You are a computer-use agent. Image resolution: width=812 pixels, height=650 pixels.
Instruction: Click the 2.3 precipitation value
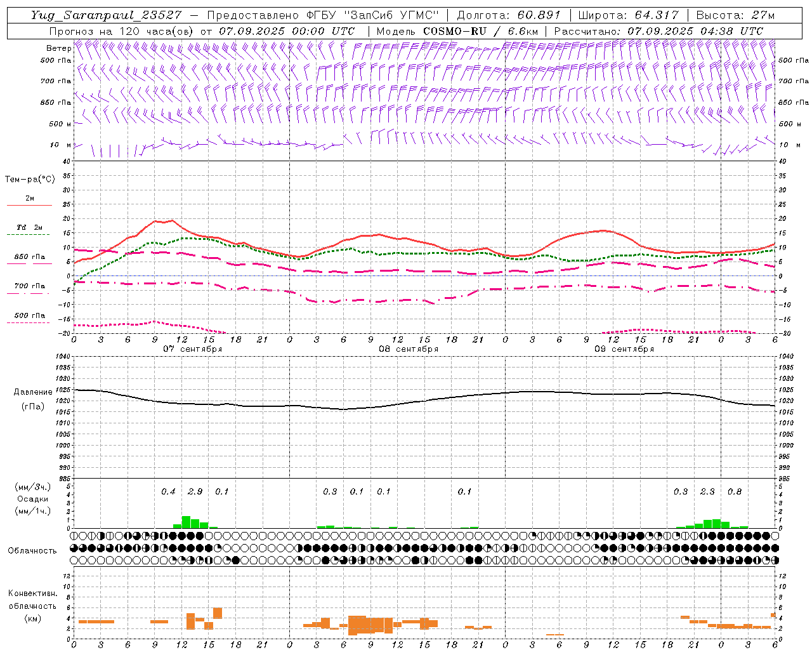[x=707, y=491]
